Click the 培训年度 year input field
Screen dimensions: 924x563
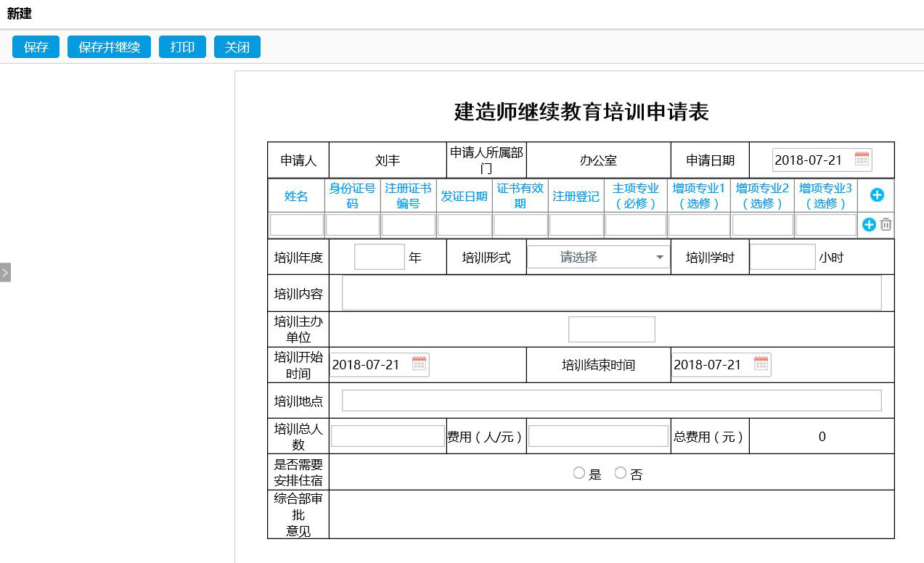379,257
